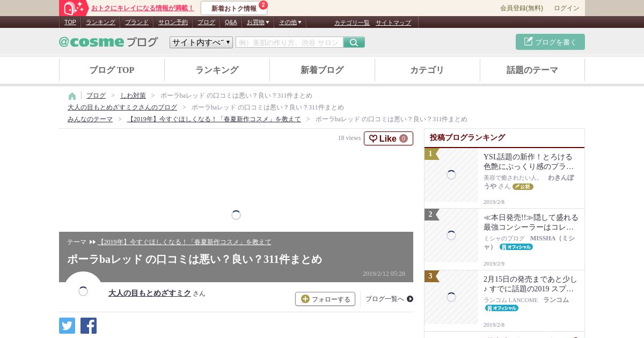The height and width of the screenshot is (338, 644).
Task: Click the pink @cosme promo logo icon
Action: pyautogui.click(x=74, y=8)
